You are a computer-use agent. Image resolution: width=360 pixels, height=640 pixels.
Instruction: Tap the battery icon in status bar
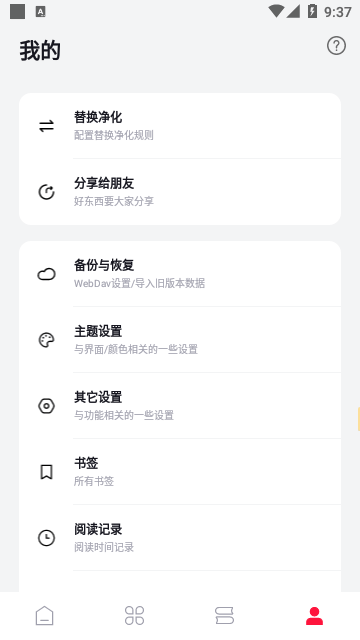(x=312, y=11)
